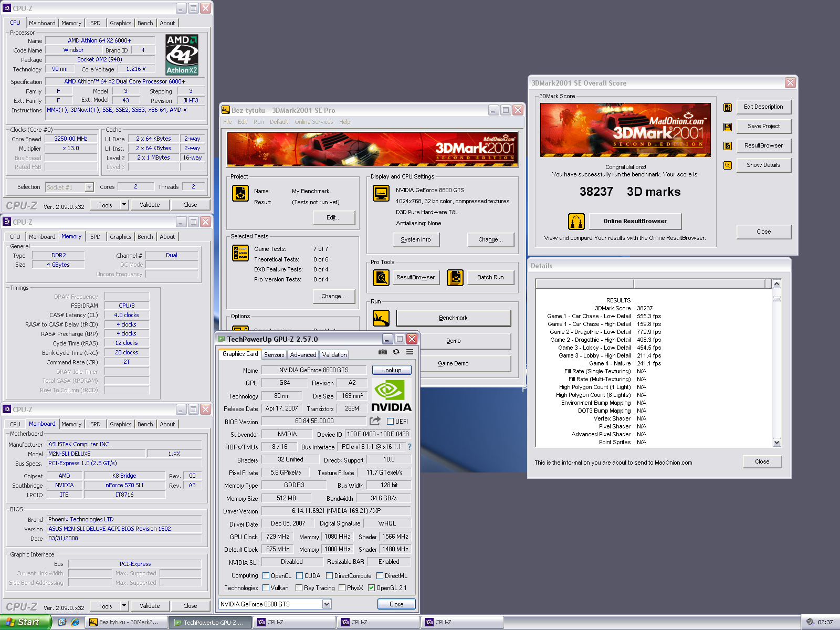Switch to the Sensors tab in GPU-Z
This screenshot has height=630, width=840.
click(274, 355)
